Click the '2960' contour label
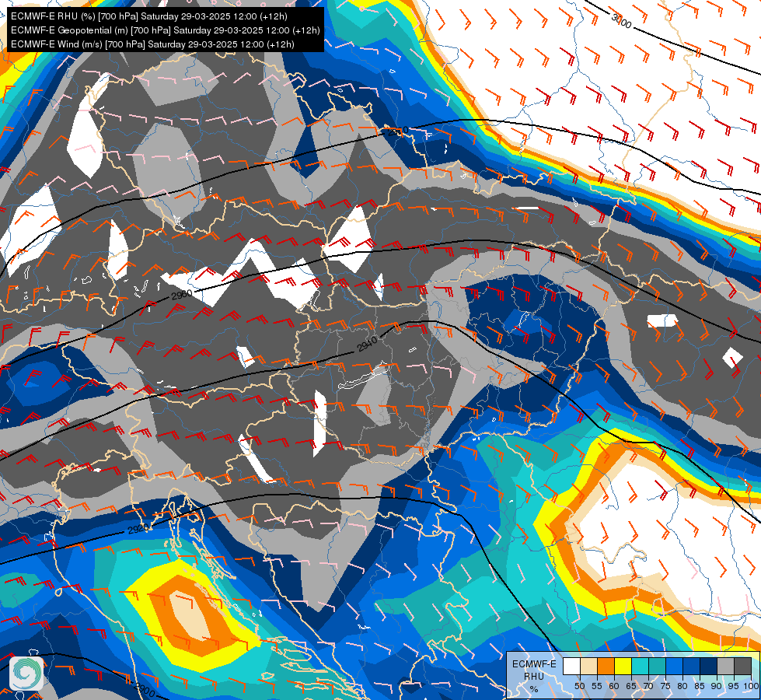The width and height of the screenshot is (761, 700). [182, 294]
